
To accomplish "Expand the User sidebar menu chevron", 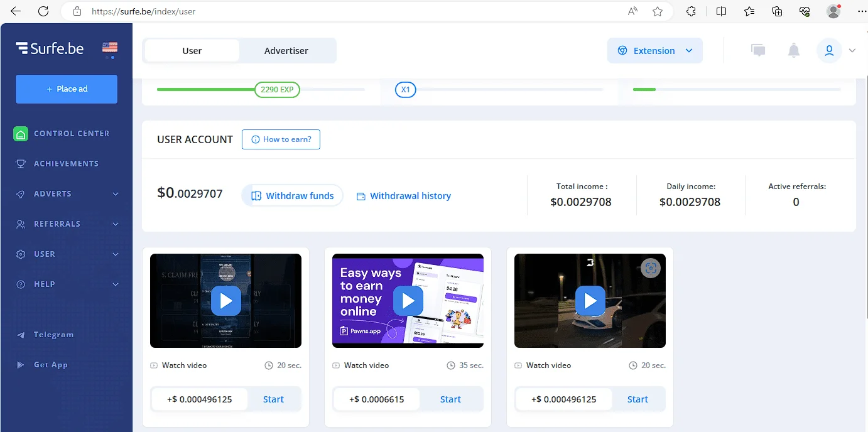I will (x=116, y=254).
